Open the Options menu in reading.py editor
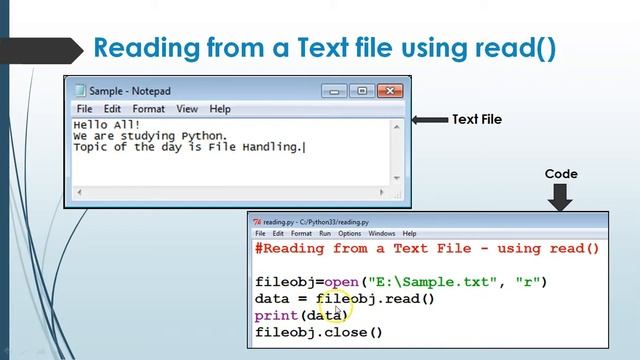Screen dimensions: 640x360 coord(349,233)
